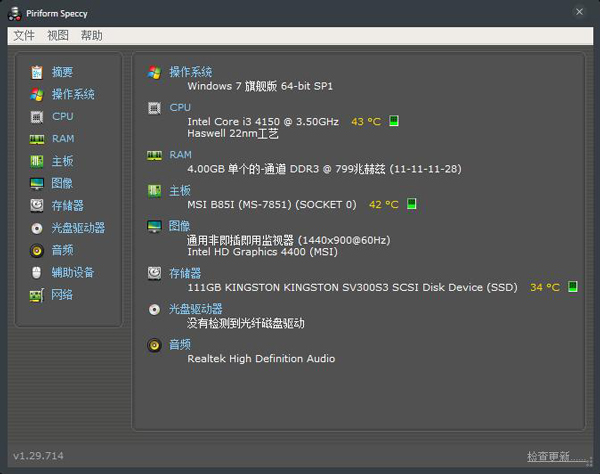Click the text 没有检测到光纤磁盘驱动
The height and width of the screenshot is (474, 600).
coord(246,323)
